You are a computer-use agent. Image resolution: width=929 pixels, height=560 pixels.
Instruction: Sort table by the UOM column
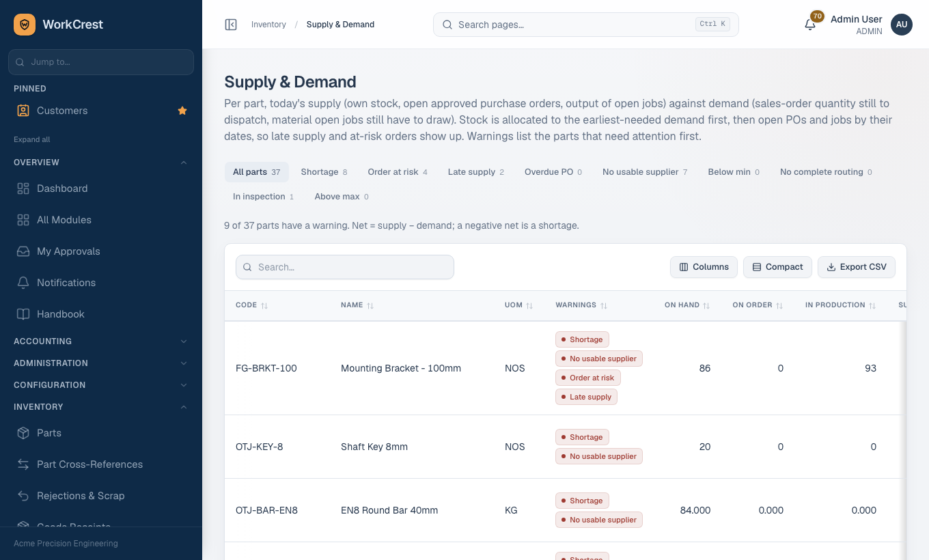518,305
